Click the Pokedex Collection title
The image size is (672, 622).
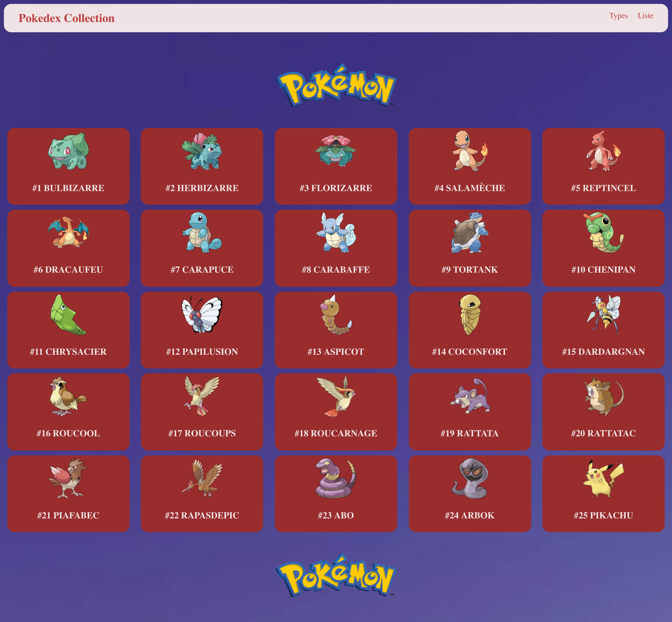(66, 18)
